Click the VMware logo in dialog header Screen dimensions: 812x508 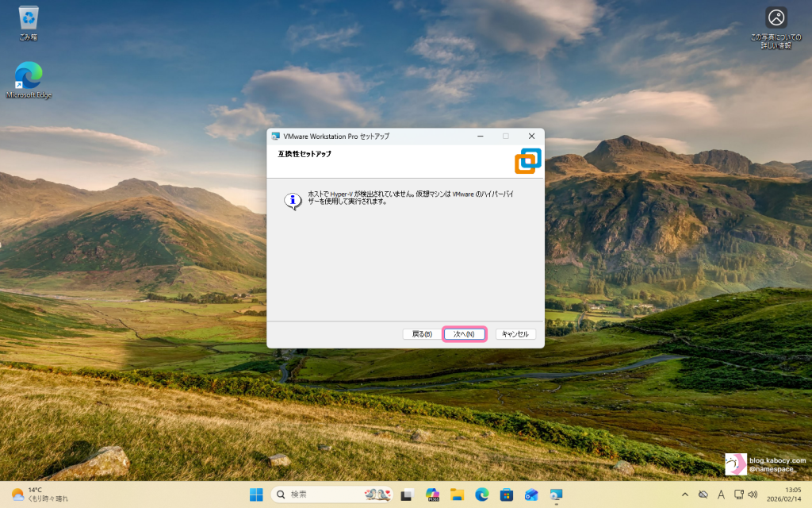click(527, 160)
